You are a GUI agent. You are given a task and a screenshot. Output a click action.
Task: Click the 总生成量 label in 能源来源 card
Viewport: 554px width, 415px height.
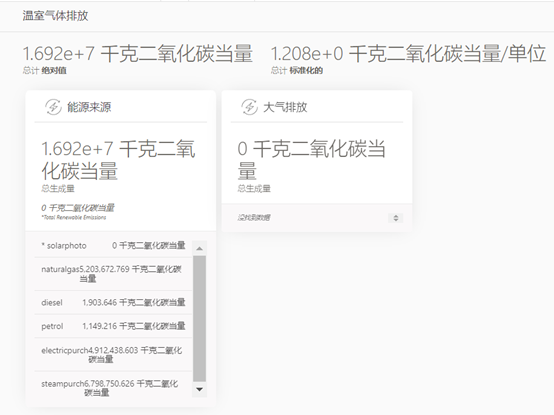point(58,188)
